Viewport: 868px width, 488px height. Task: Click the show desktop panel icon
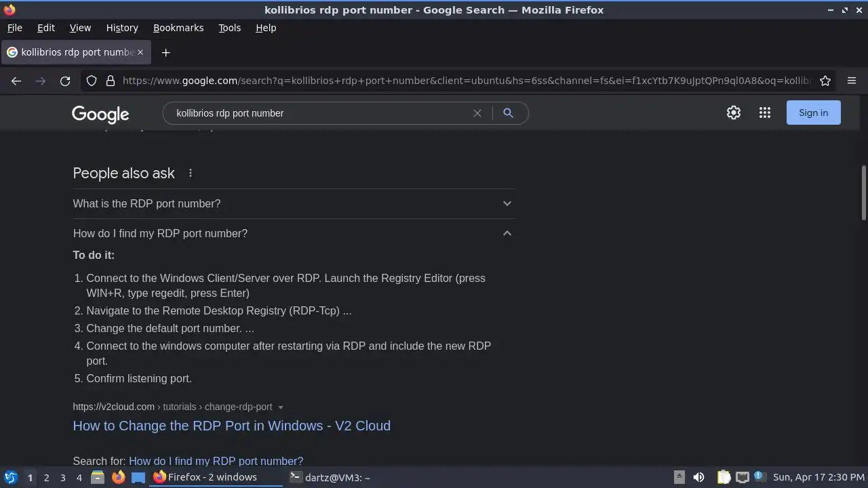138,477
